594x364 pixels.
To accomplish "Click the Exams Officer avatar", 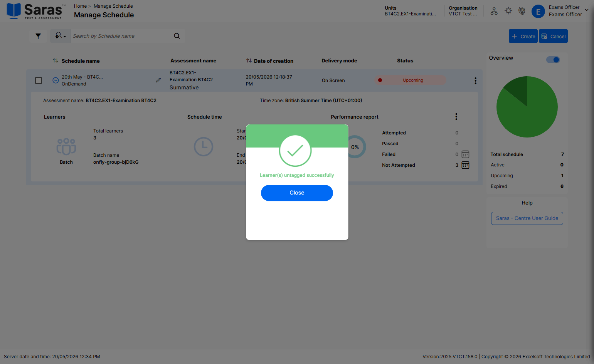I will pos(538,12).
